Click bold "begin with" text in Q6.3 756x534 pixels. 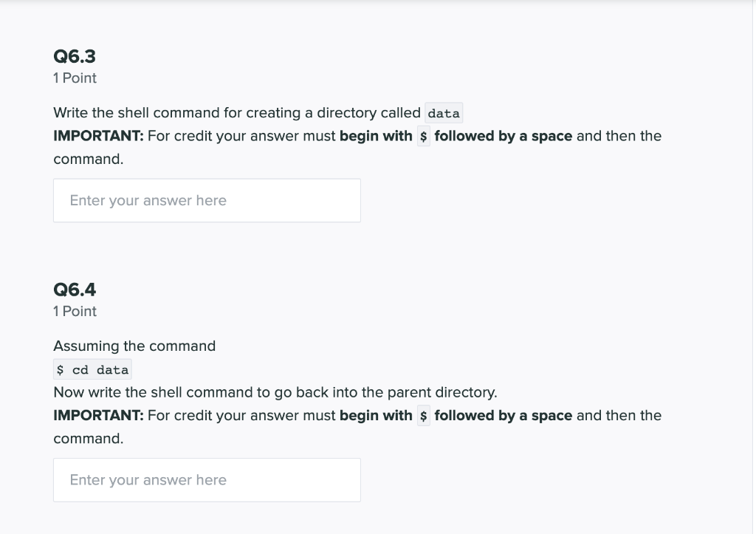click(376, 136)
